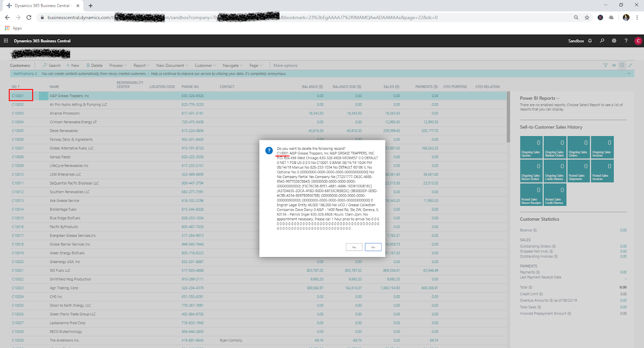Click Balance value in Customer Statistics

pos(623,230)
